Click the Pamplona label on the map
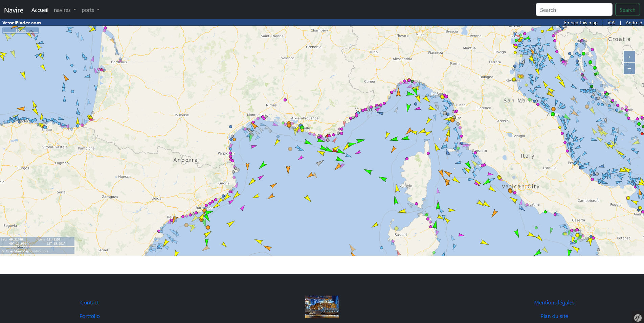The height and width of the screenshot is (323, 644). 86,148
